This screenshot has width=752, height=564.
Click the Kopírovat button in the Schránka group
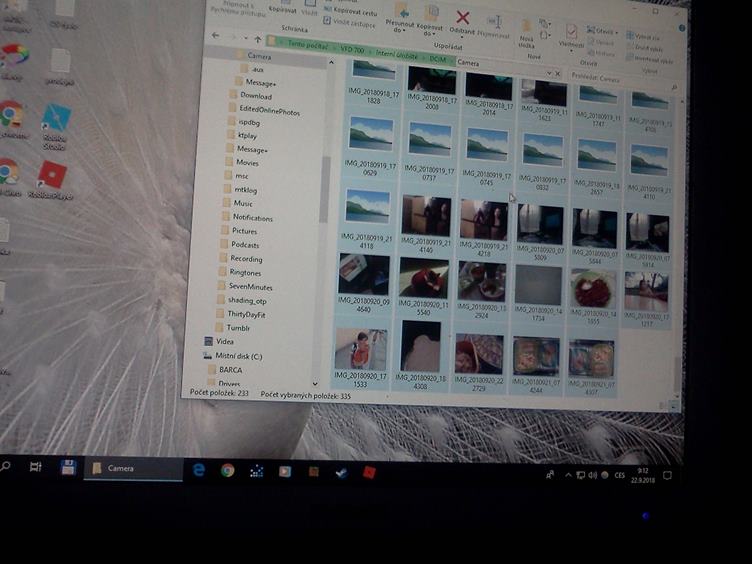pos(282,9)
